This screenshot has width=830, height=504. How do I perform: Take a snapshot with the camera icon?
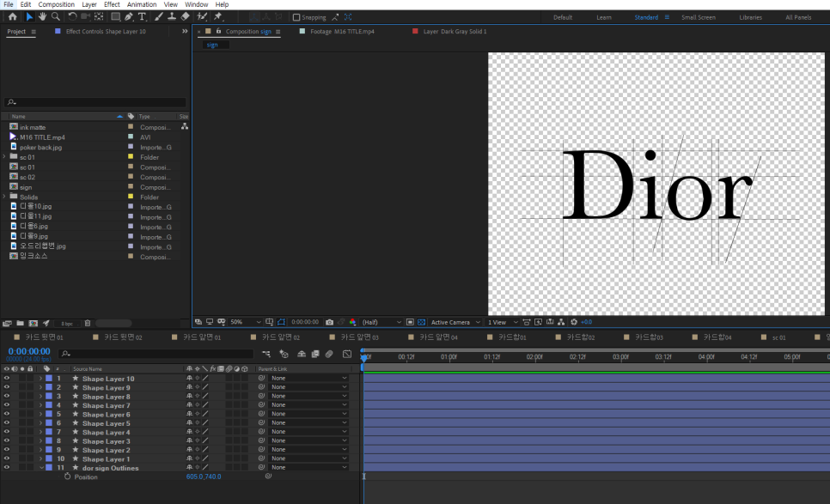point(329,322)
